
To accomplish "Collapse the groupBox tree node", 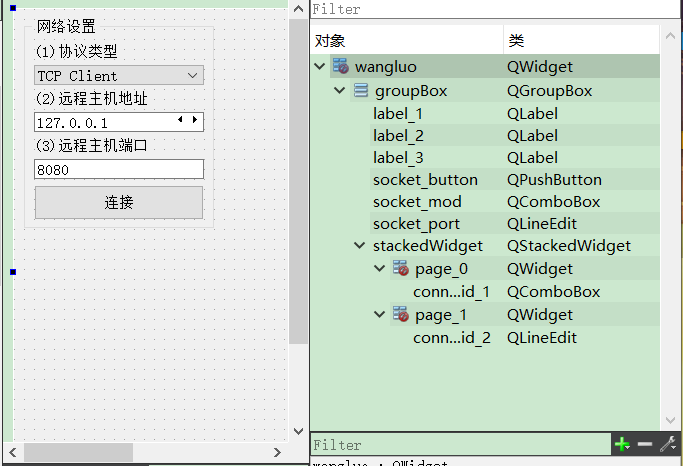I will (x=339, y=91).
